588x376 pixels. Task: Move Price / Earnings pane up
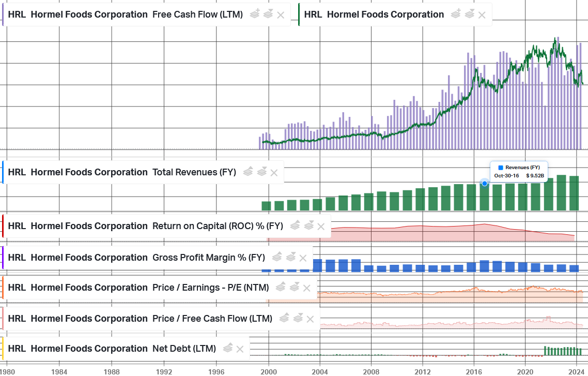[281, 287]
